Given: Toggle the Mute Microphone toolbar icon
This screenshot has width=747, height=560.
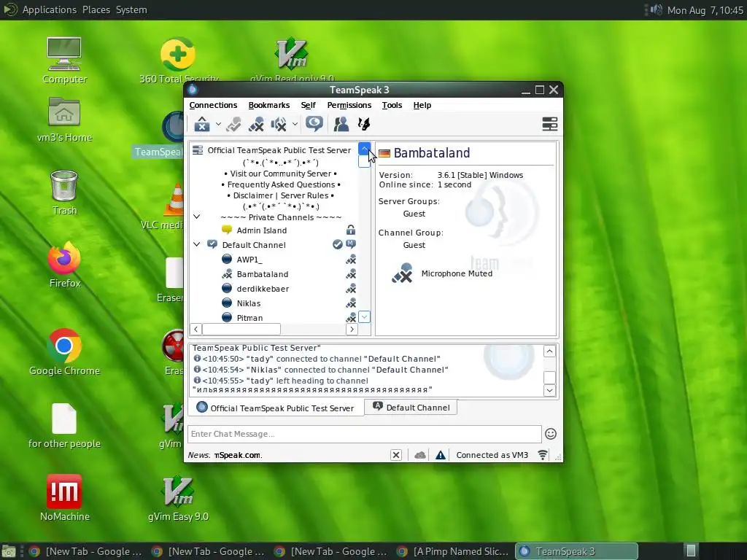Looking at the screenshot, I should coord(256,124).
